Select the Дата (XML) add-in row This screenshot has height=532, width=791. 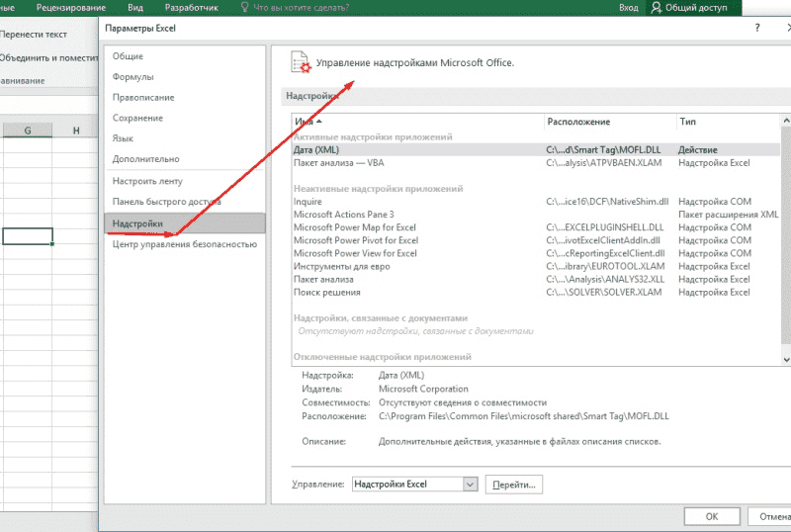pyautogui.click(x=536, y=150)
